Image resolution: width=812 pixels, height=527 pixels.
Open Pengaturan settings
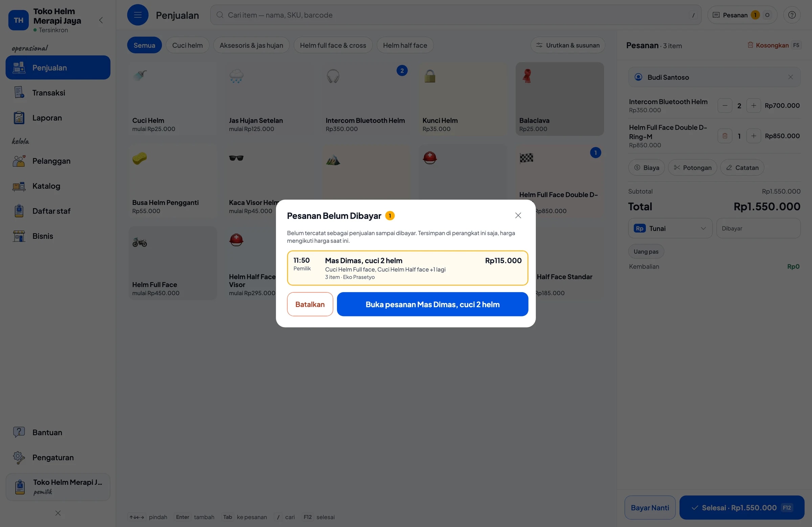[x=58, y=457]
